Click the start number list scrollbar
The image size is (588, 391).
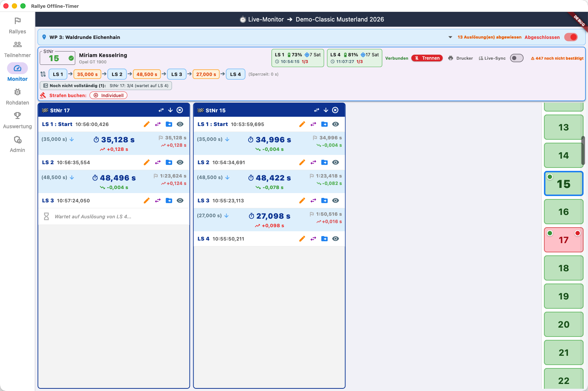[583, 150]
